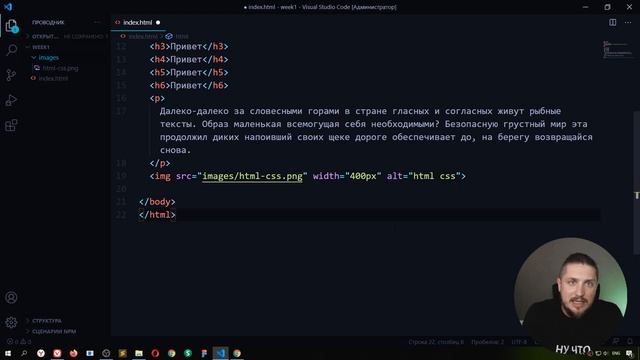Image resolution: width=640 pixels, height=360 pixels.
Task: Click the <h3>Привет</h3> line
Action: coord(189,47)
